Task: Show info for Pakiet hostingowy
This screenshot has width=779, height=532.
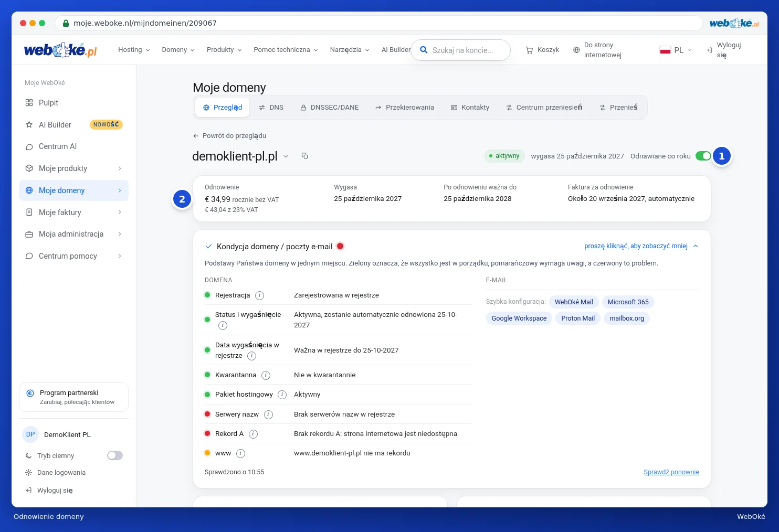Action: (282, 395)
